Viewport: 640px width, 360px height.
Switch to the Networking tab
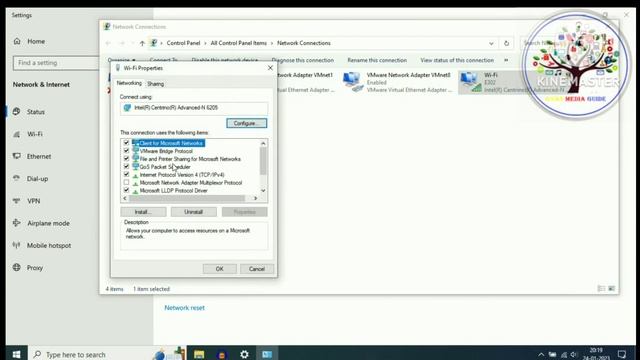(x=129, y=83)
